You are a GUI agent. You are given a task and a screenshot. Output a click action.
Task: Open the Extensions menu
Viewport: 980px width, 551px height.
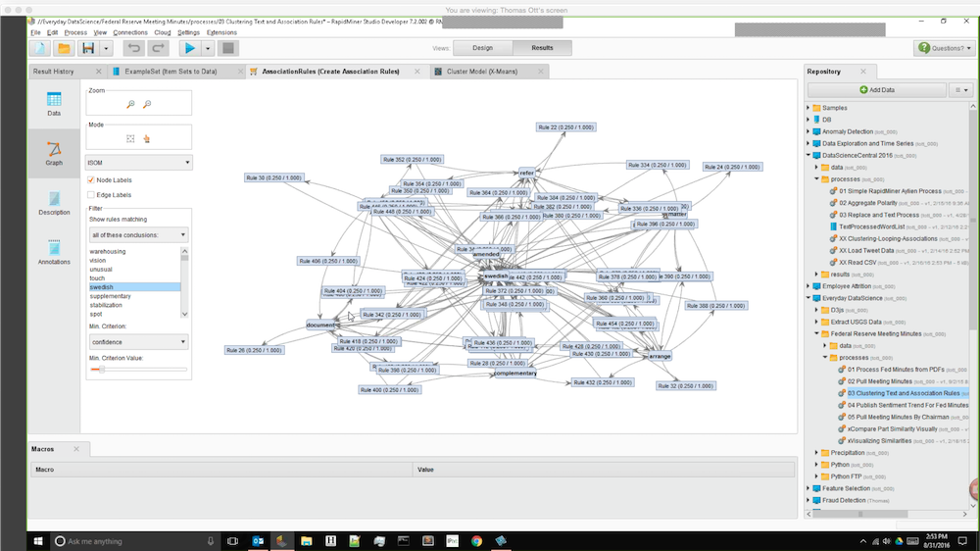pyautogui.click(x=221, y=32)
